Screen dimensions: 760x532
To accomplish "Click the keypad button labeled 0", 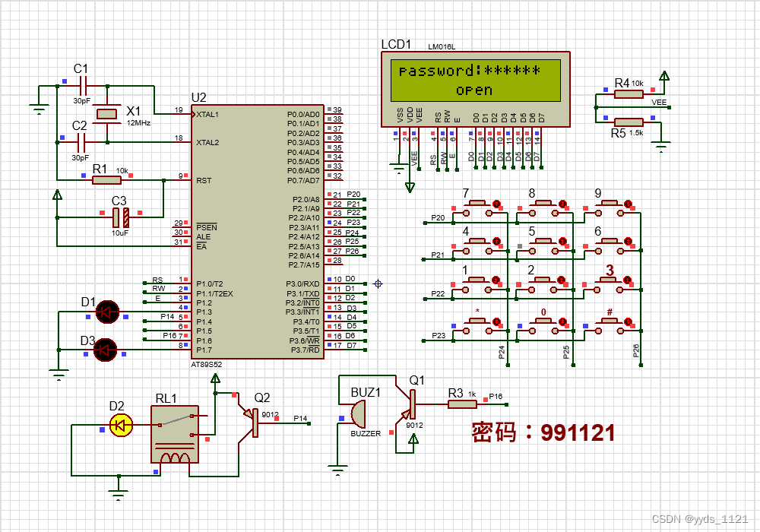I will tap(544, 325).
